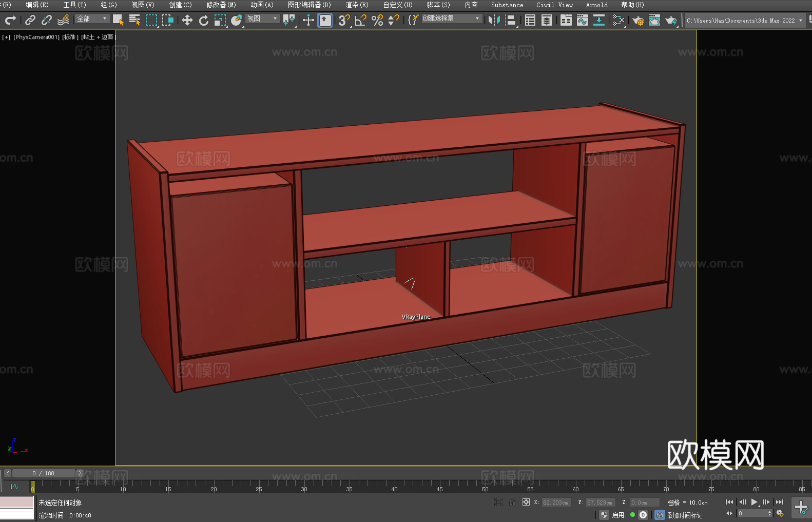The width and height of the screenshot is (812, 522).
Task: Toggle Percent Snap on the toolbar
Action: (x=377, y=20)
